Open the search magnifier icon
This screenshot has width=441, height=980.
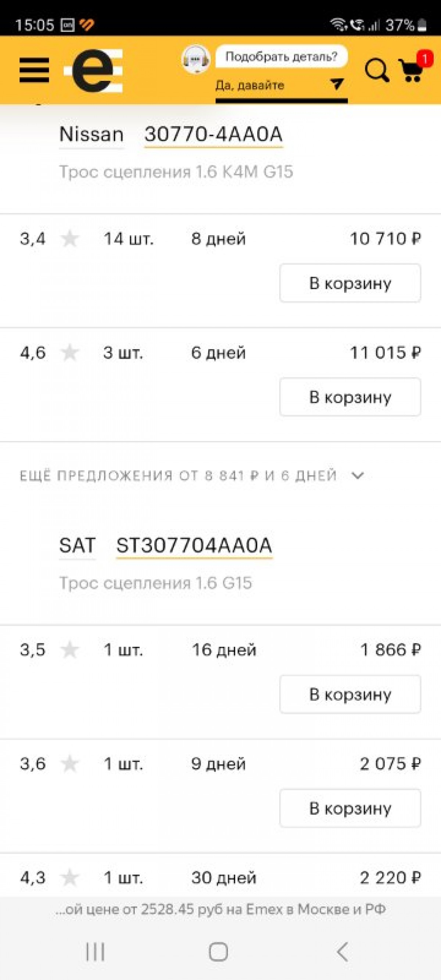(376, 71)
